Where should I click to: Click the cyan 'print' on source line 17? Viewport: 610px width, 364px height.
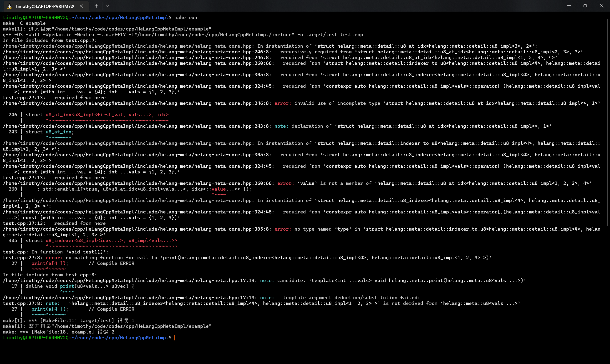67,286
